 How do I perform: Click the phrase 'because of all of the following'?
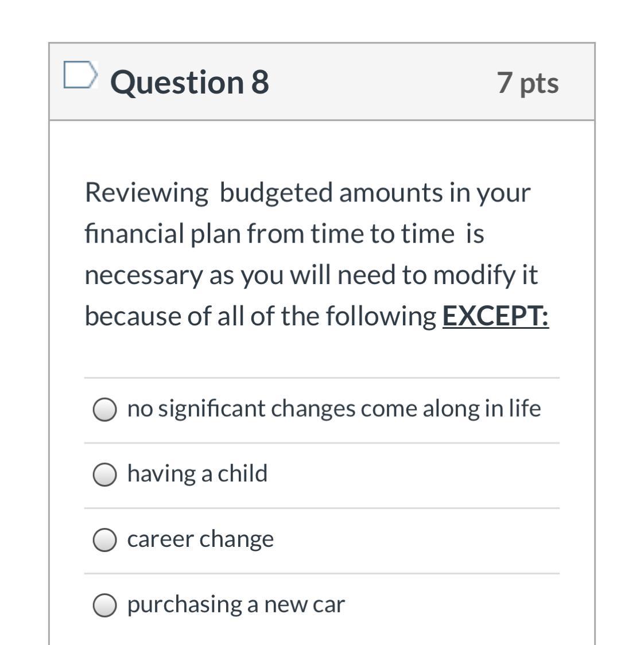pyautogui.click(x=260, y=316)
